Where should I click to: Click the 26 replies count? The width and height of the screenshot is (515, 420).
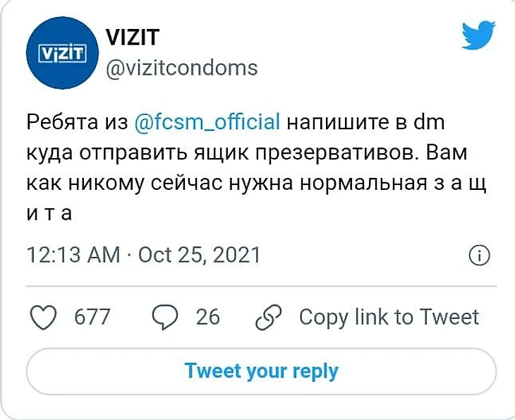pyautogui.click(x=207, y=317)
